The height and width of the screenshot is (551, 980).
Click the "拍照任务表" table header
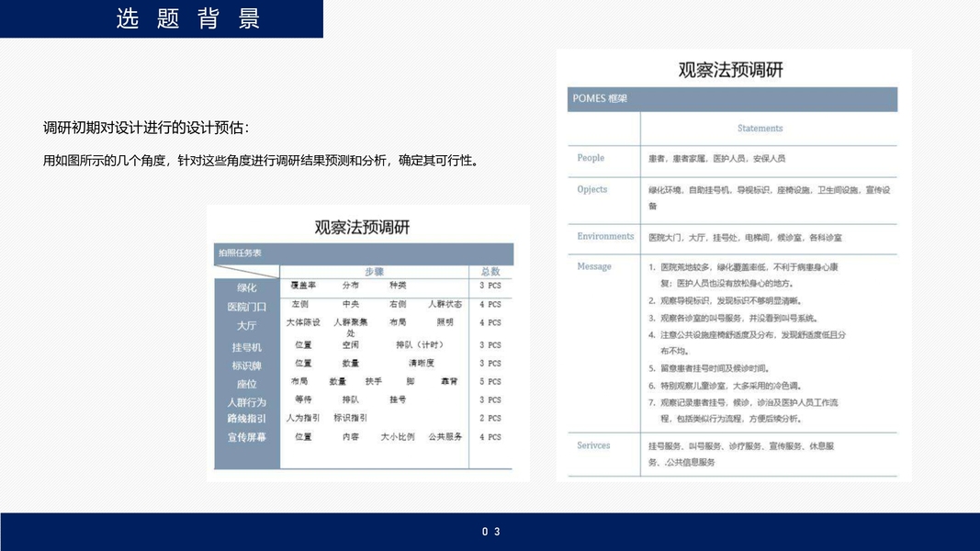pos(240,253)
